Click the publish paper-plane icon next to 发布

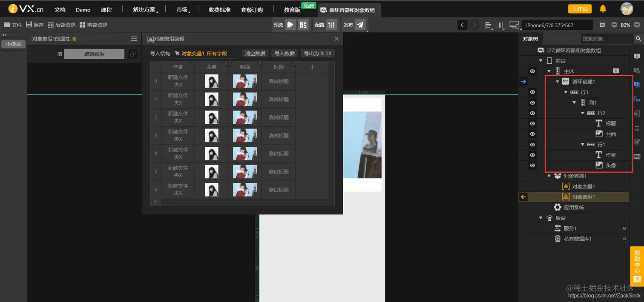tap(361, 25)
